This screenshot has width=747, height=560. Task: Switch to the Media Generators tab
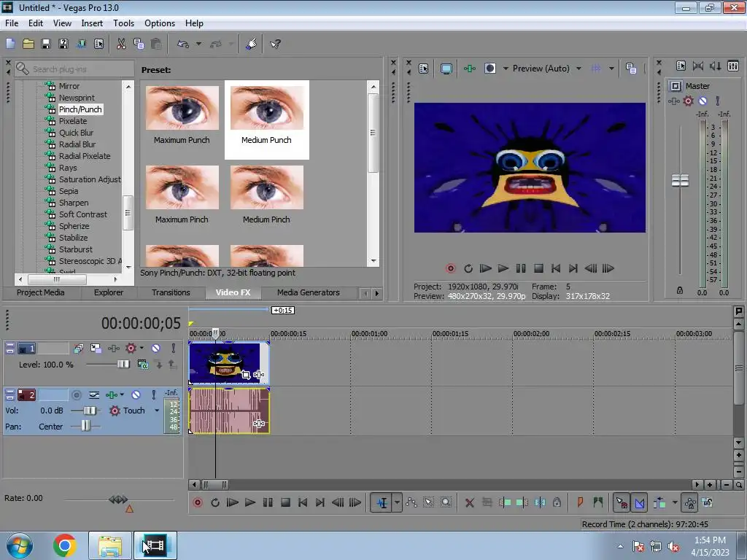coord(309,292)
